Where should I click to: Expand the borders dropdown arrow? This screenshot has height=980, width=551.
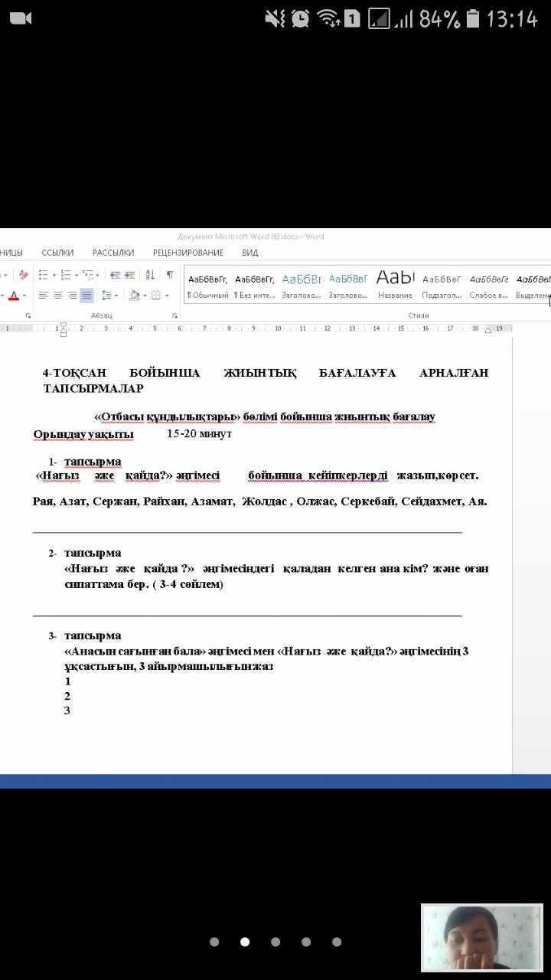click(x=166, y=296)
